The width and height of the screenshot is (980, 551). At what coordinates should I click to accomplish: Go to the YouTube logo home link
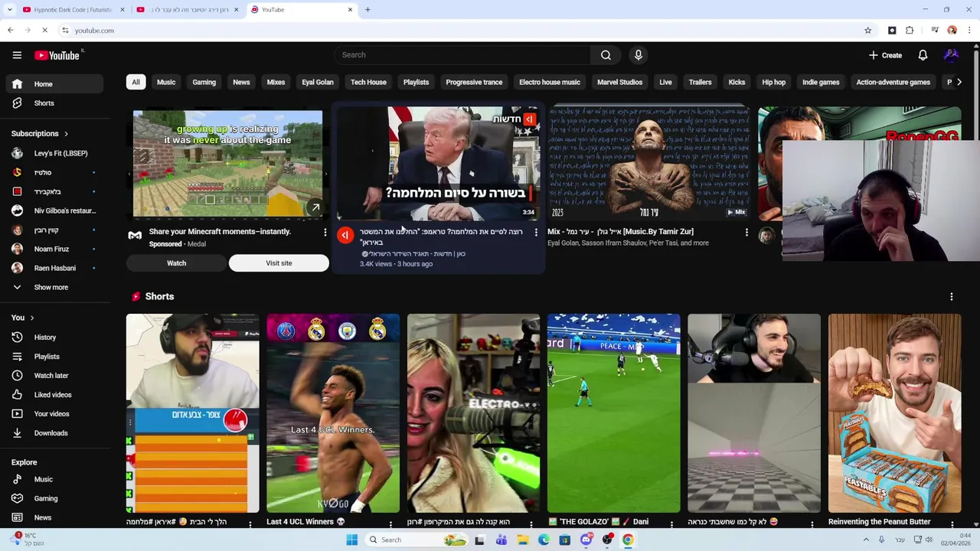[57, 55]
